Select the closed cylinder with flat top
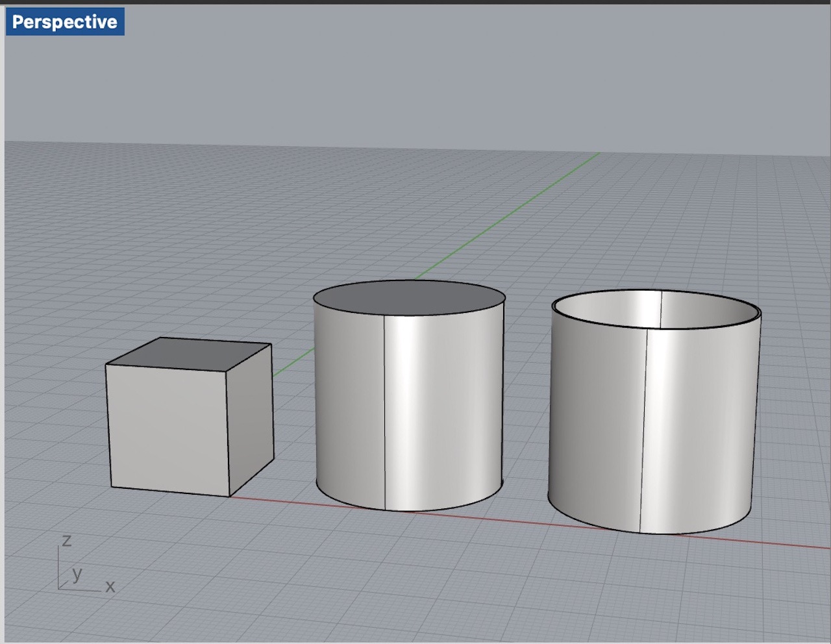The width and height of the screenshot is (831, 644). pyautogui.click(x=409, y=395)
